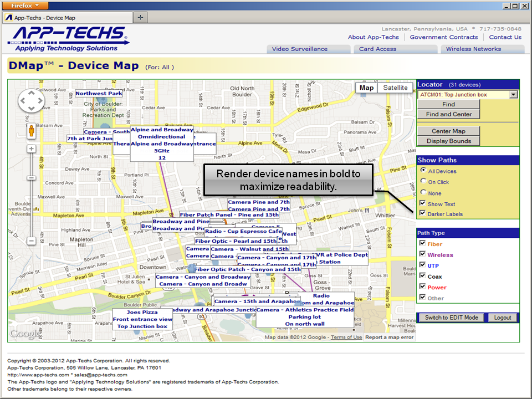The image size is (532, 399).
Task: Pick the Street View pegman icon
Action: (32, 131)
